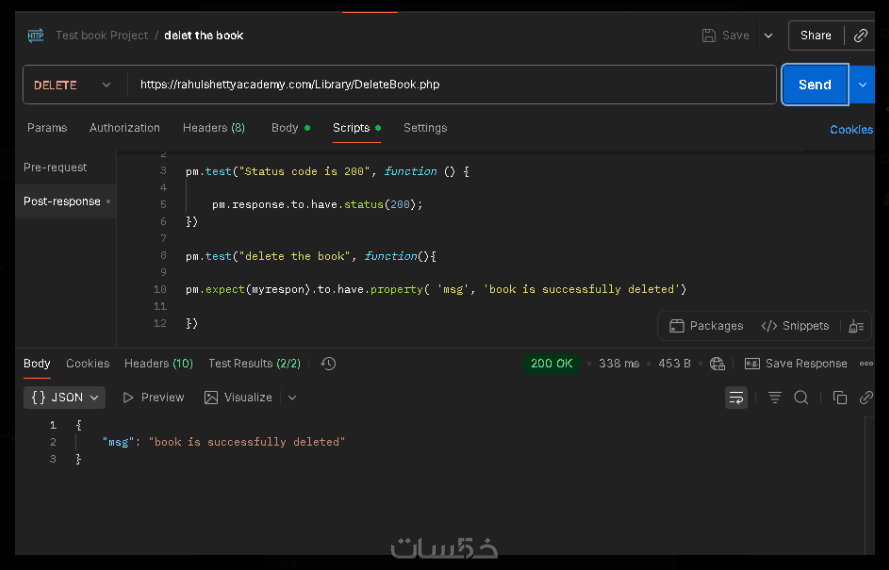The image size is (889, 570).
Task: Open the JSON format dropdown
Action: (x=65, y=397)
